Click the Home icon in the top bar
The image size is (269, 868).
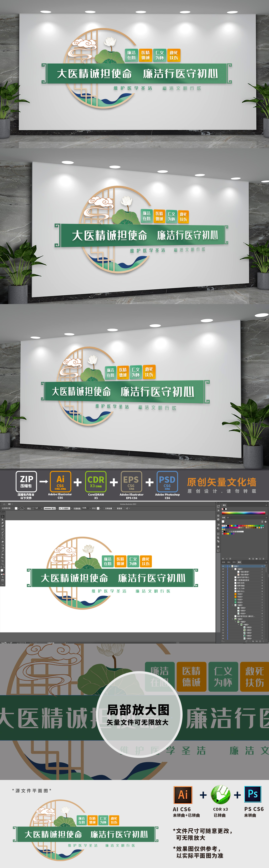pos(4,504)
